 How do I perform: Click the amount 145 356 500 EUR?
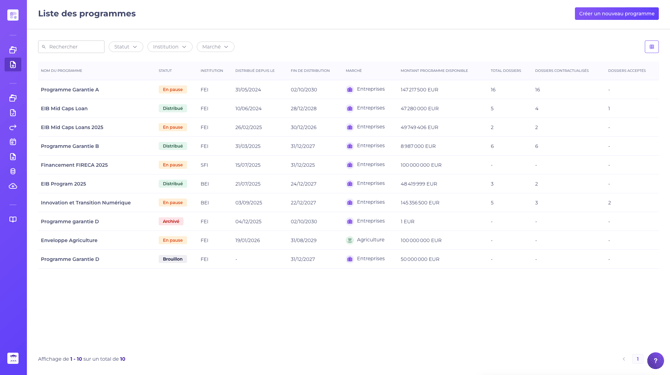pyautogui.click(x=420, y=202)
